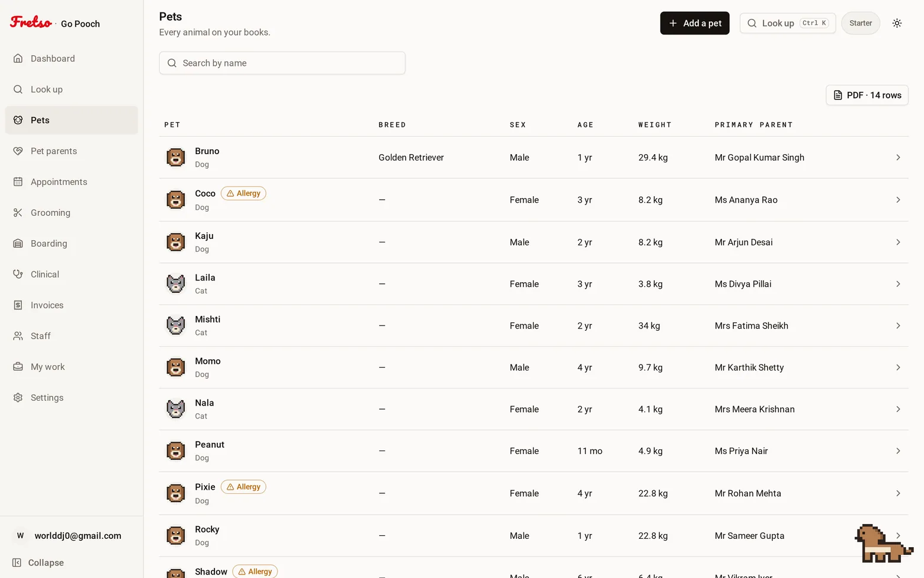Click the pixel dog mascot
Viewport: 924px width, 578px height.
pyautogui.click(x=883, y=544)
